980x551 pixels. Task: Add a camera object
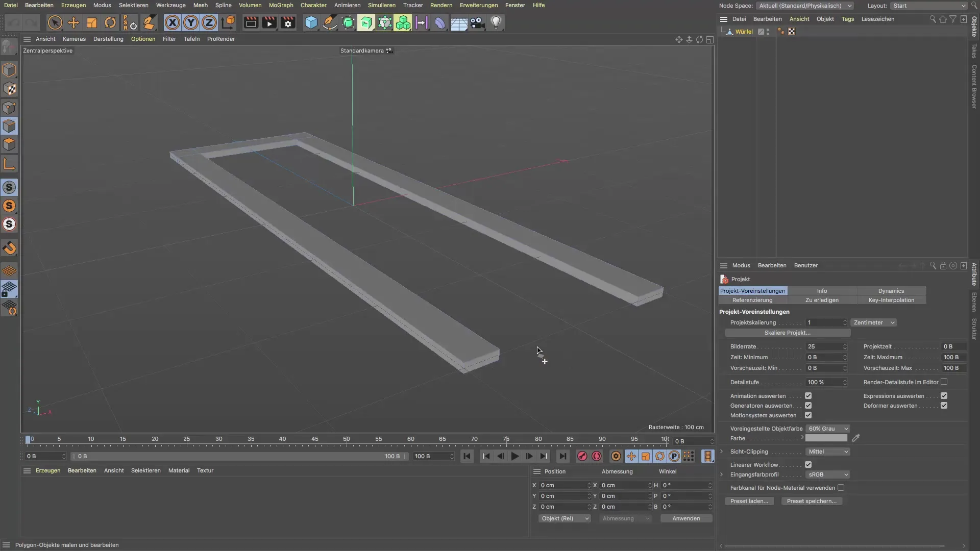click(477, 22)
